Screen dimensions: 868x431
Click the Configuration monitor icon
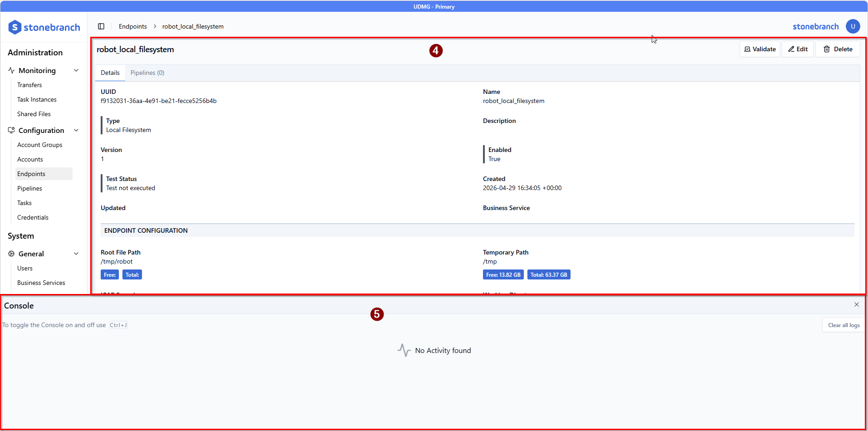tap(11, 130)
